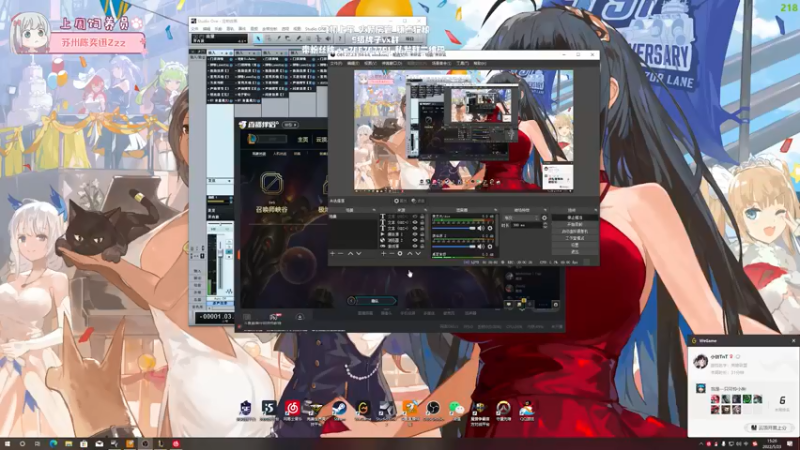
Task: Remove selected source in OBS sources panel
Action: (x=391, y=254)
